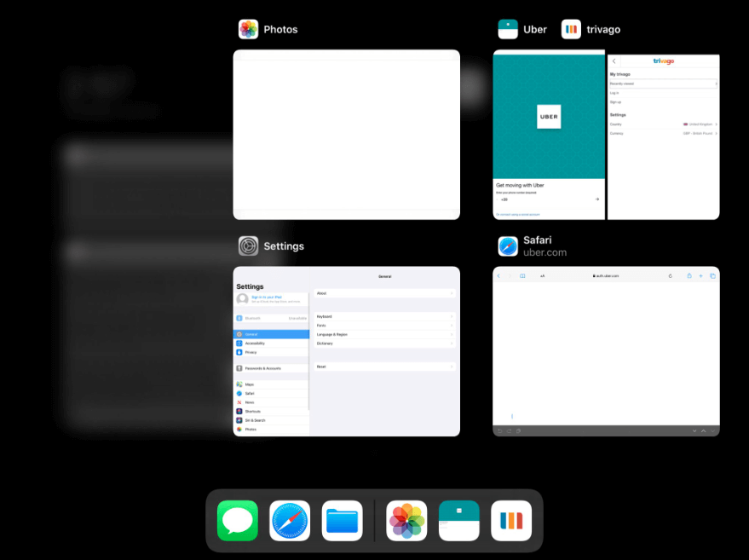Viewport: 749px width, 560px height.
Task: Open 'Recently viewed' in the trivago card
Action: click(664, 84)
